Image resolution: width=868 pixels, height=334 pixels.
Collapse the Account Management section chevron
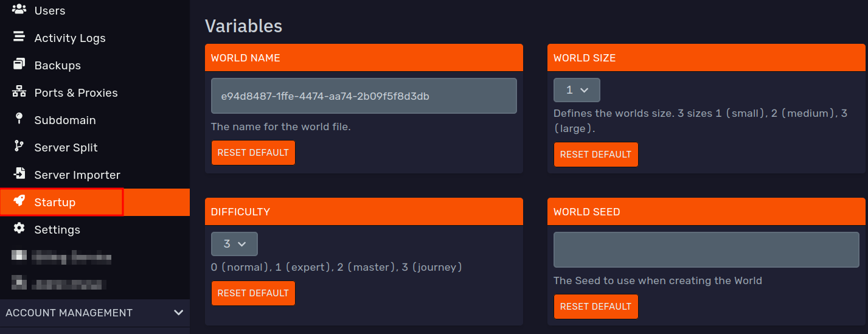(178, 313)
